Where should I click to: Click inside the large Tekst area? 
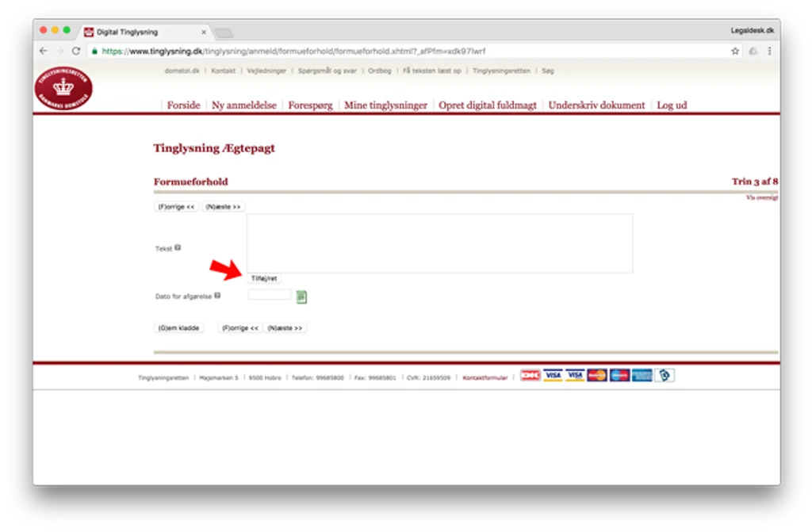point(439,243)
